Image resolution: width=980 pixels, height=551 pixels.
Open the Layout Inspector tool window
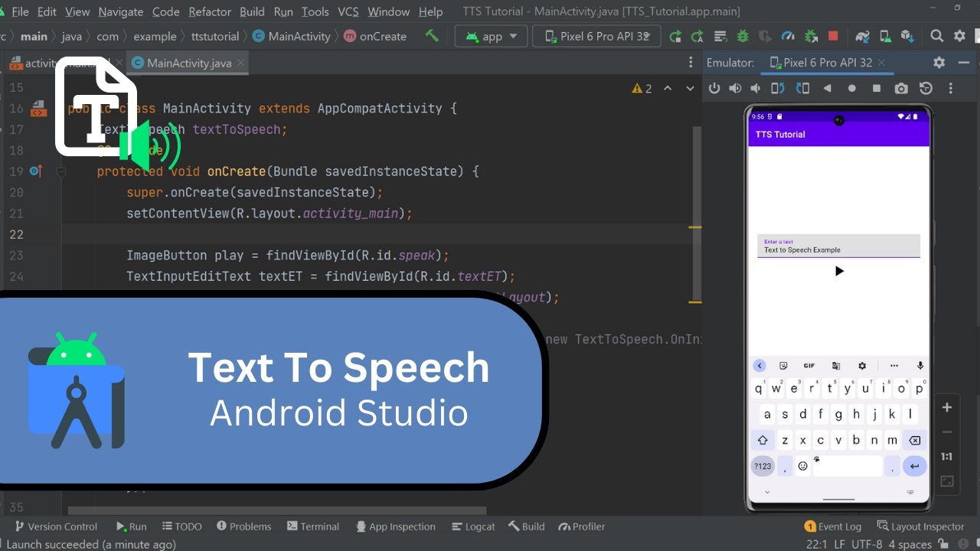click(921, 527)
